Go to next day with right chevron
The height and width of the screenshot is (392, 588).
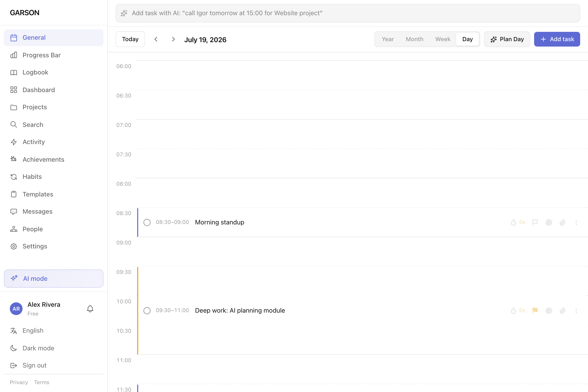173,39
